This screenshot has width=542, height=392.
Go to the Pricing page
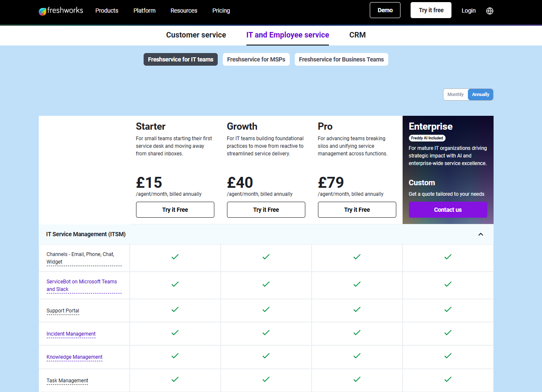[x=221, y=11]
